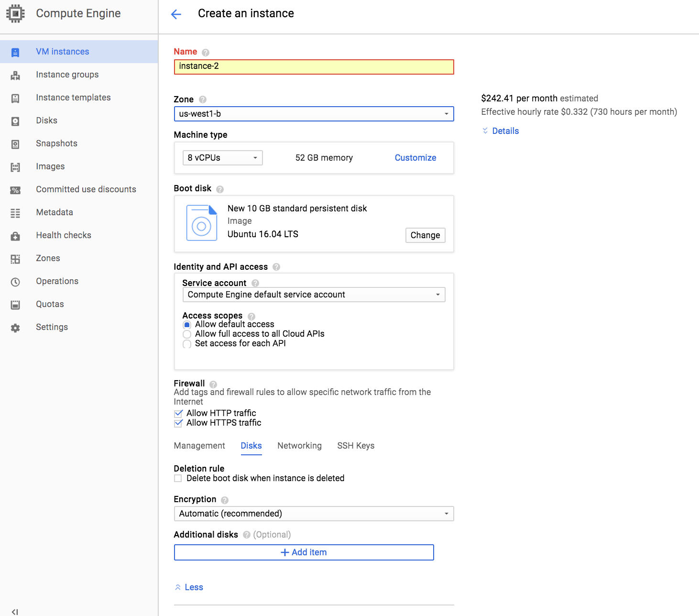Click the back arrow next to Create an instance
The height and width of the screenshot is (616, 699).
point(176,14)
